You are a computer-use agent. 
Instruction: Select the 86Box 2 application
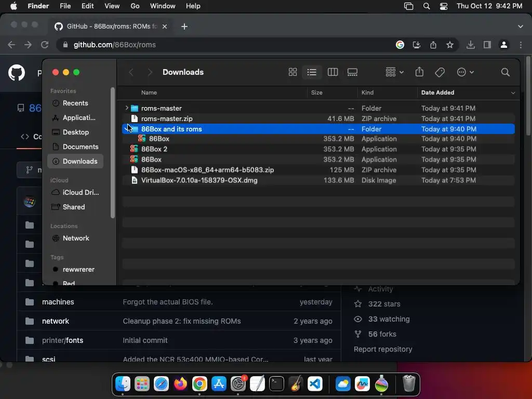click(318, 149)
